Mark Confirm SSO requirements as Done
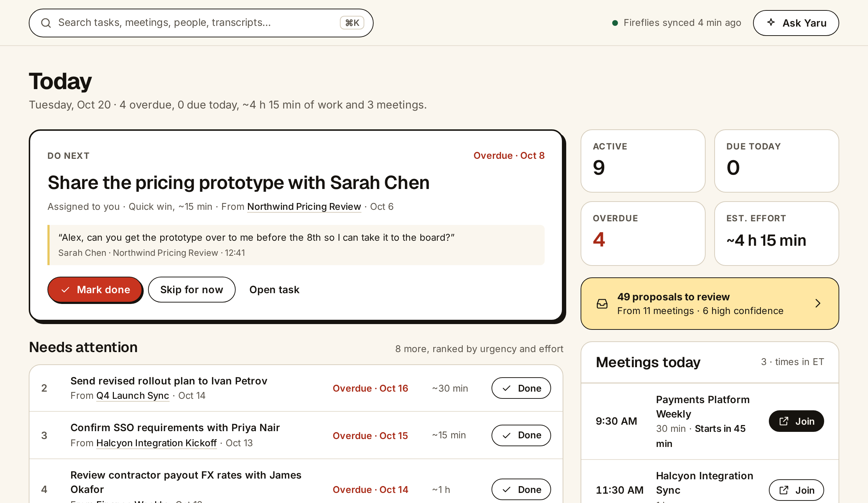This screenshot has width=868, height=503. pyautogui.click(x=521, y=435)
